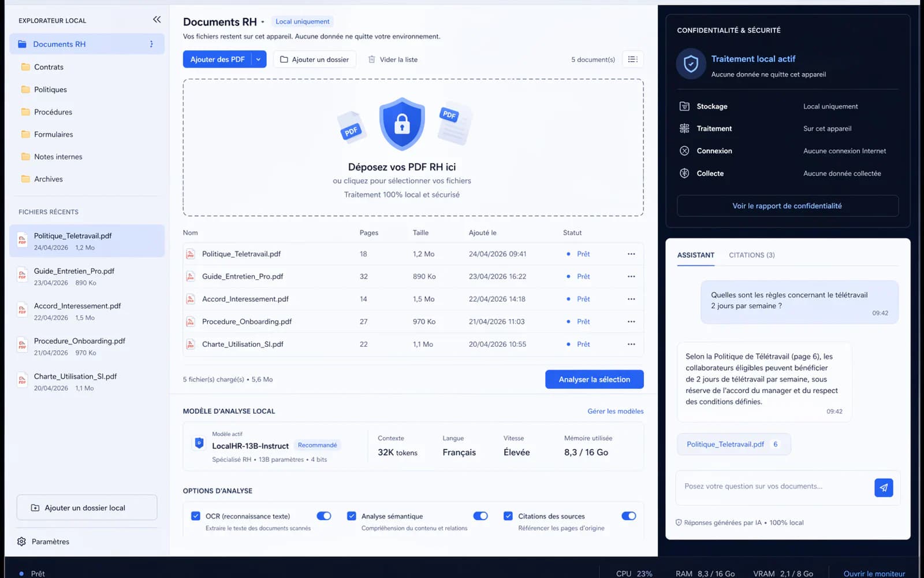Click PDF icon of Politique_Teletravail.pdf in table

(190, 254)
